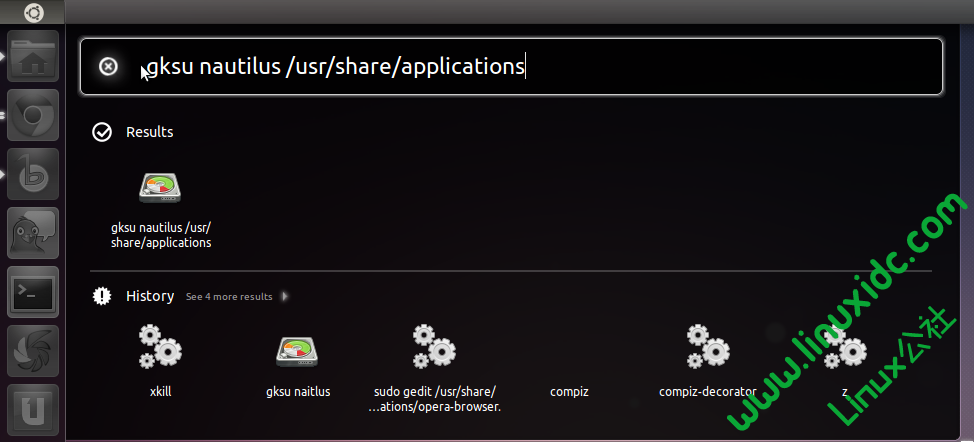Clear the search text with the X button
974x442 pixels.
(108, 66)
